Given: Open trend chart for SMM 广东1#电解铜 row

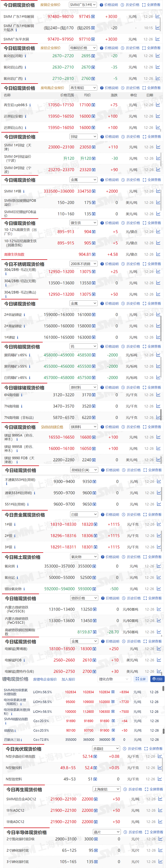Looking at the screenshot, I should tap(158, 16).
